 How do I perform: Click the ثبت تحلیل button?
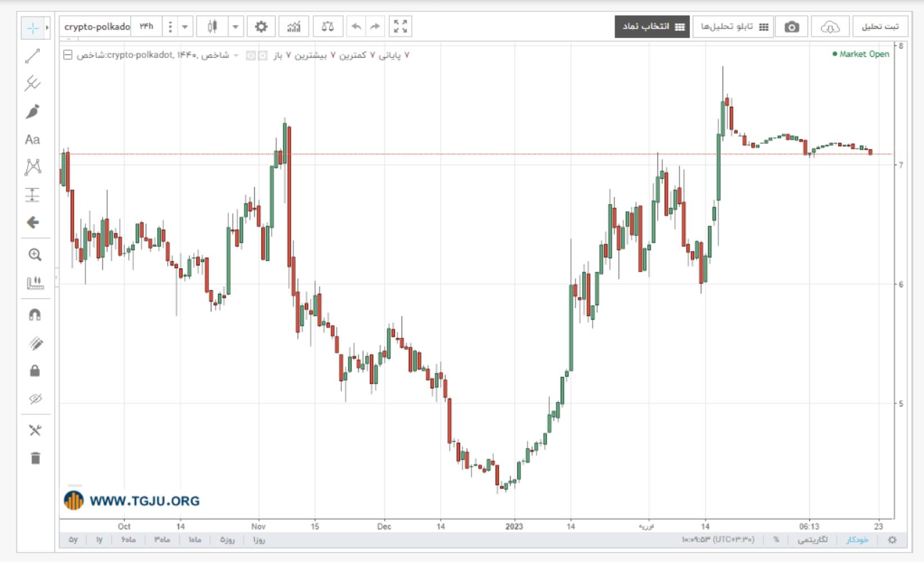(x=880, y=27)
